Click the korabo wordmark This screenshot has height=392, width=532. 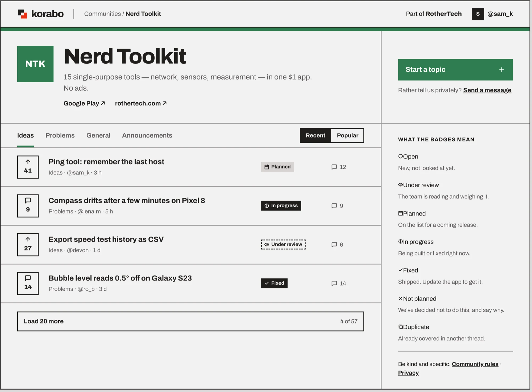click(x=47, y=14)
